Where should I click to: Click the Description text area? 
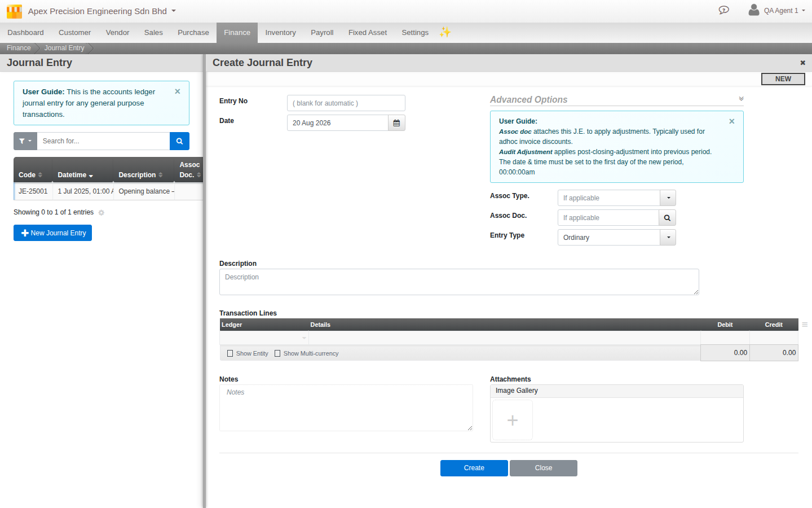pyautogui.click(x=459, y=282)
